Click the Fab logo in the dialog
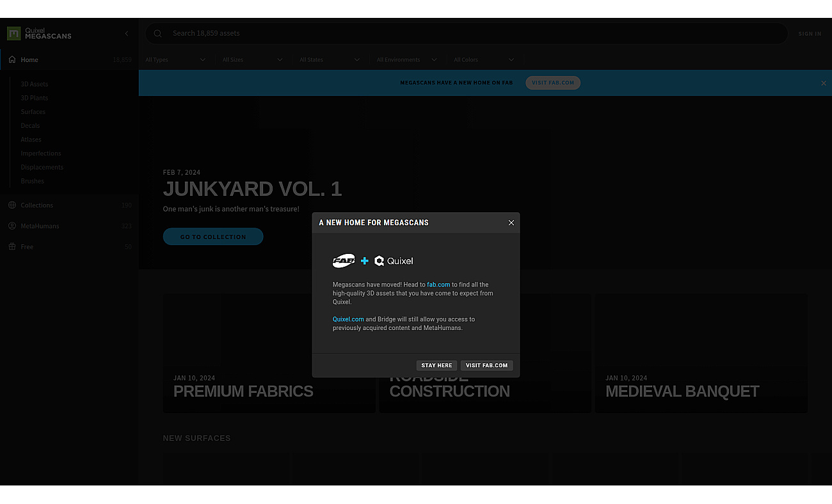 (x=344, y=261)
